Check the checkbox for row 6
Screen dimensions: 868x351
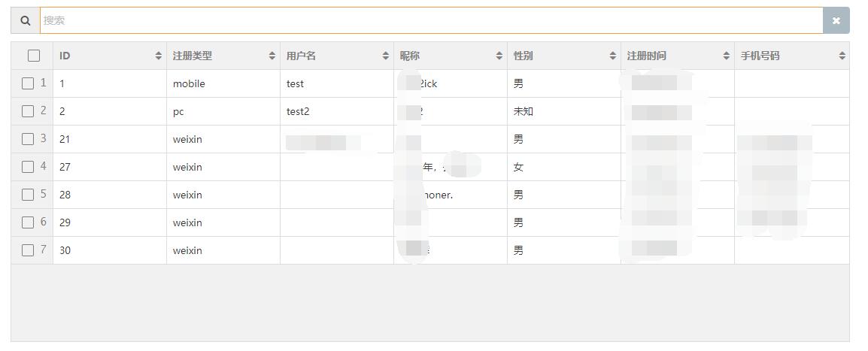click(28, 222)
